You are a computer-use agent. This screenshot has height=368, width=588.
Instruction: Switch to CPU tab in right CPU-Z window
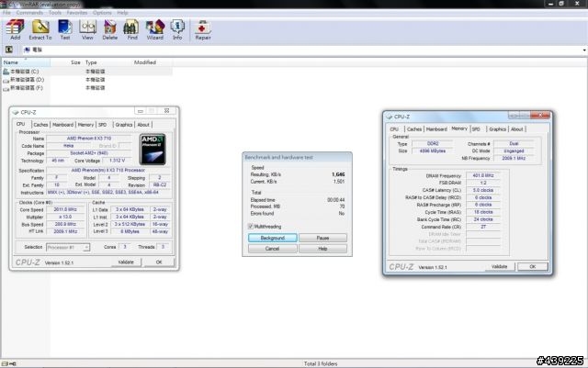[x=394, y=129]
